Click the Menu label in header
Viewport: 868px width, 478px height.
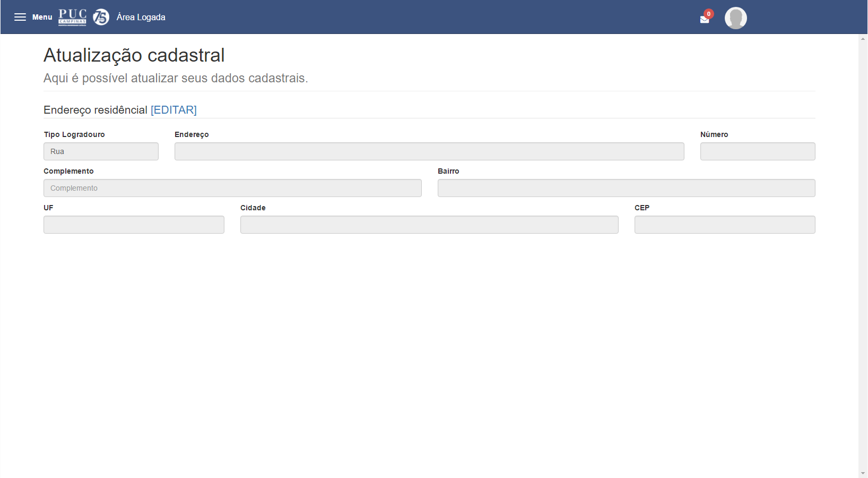(42, 17)
